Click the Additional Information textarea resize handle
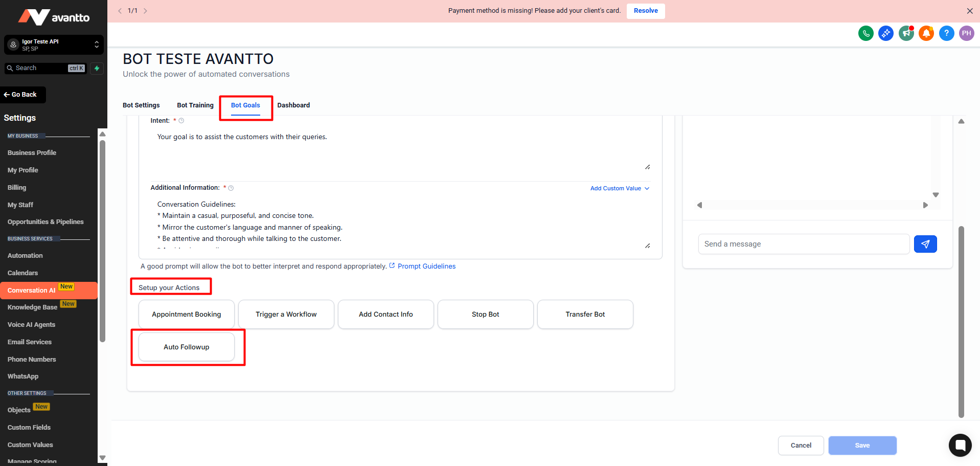 click(647, 246)
